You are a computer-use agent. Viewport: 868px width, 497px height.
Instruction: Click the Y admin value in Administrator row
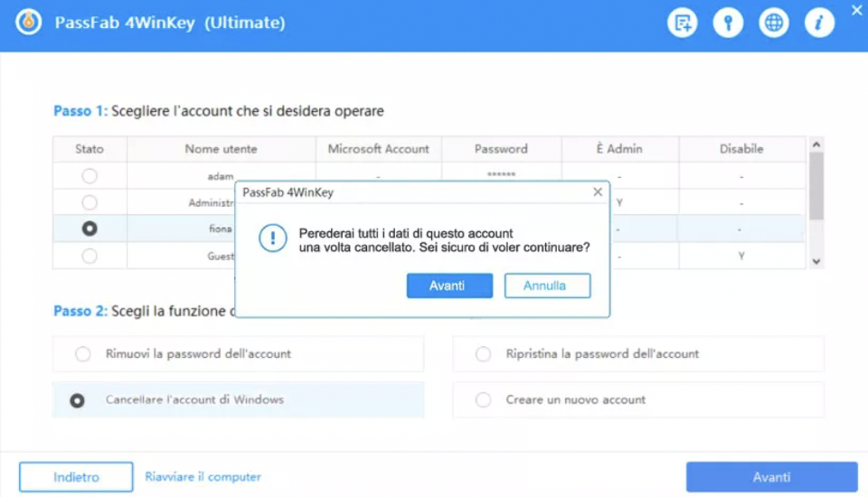[619, 203]
